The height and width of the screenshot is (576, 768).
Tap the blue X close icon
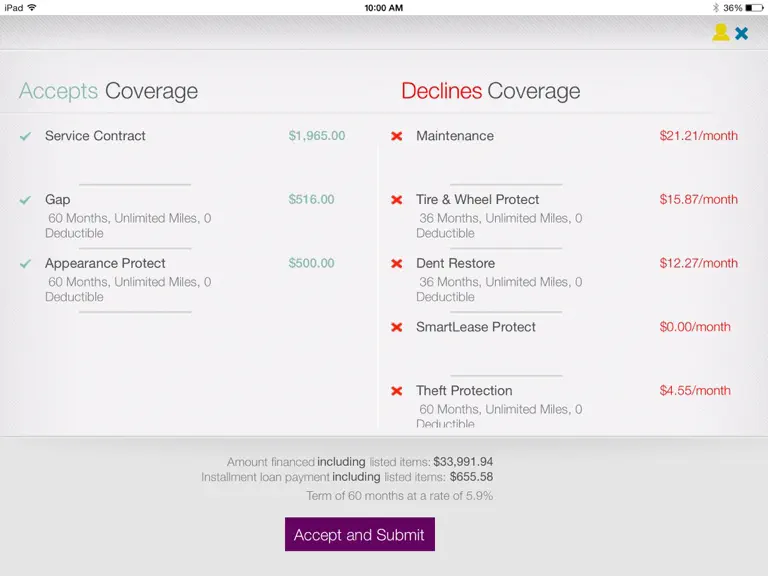coord(742,33)
